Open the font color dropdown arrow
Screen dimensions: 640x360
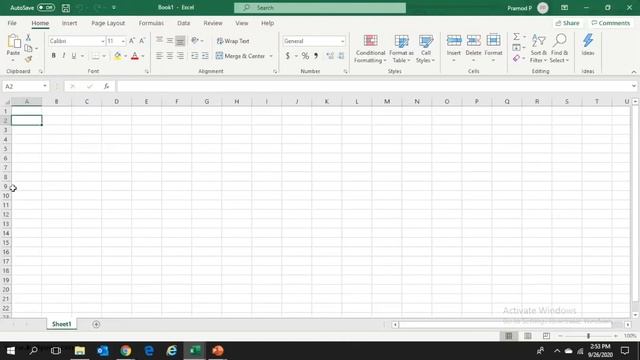143,56
